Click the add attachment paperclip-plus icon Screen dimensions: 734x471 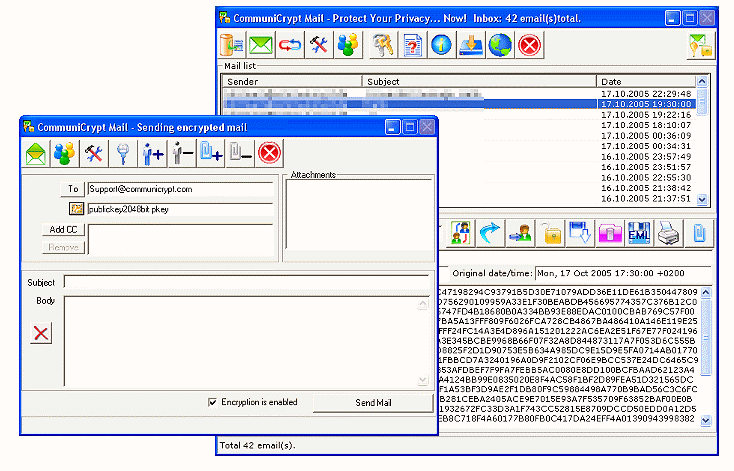pos(211,153)
